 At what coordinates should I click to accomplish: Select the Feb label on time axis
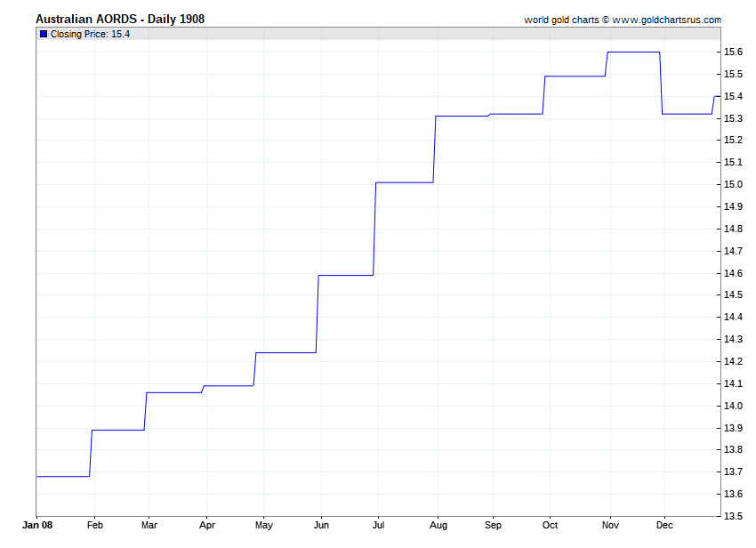pos(95,525)
